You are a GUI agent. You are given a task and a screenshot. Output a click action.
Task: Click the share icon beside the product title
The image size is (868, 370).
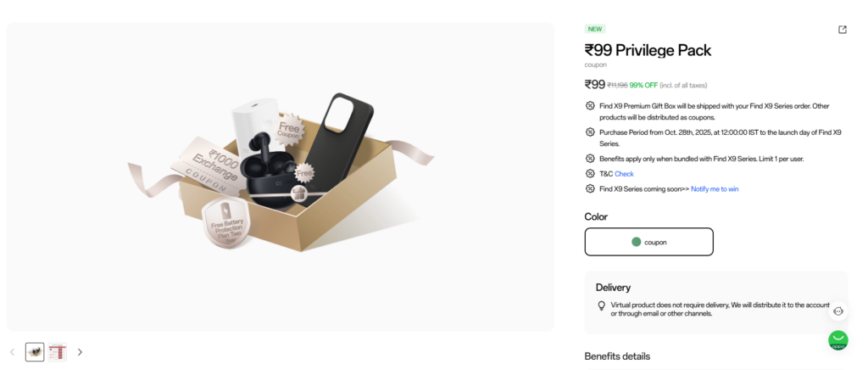point(842,30)
